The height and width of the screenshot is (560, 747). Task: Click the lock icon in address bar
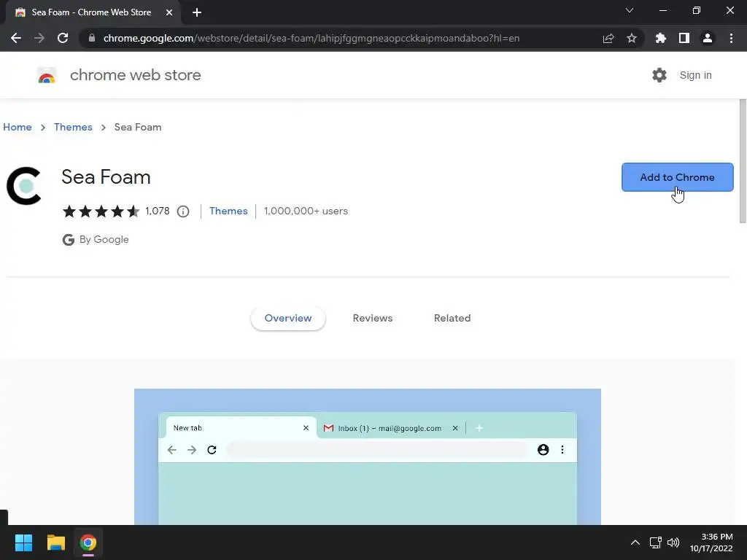pyautogui.click(x=91, y=38)
